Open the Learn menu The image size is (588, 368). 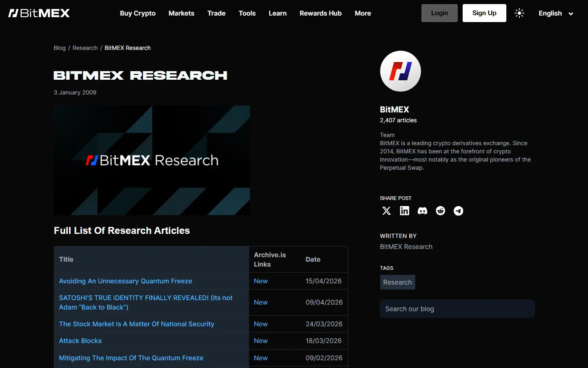278,13
